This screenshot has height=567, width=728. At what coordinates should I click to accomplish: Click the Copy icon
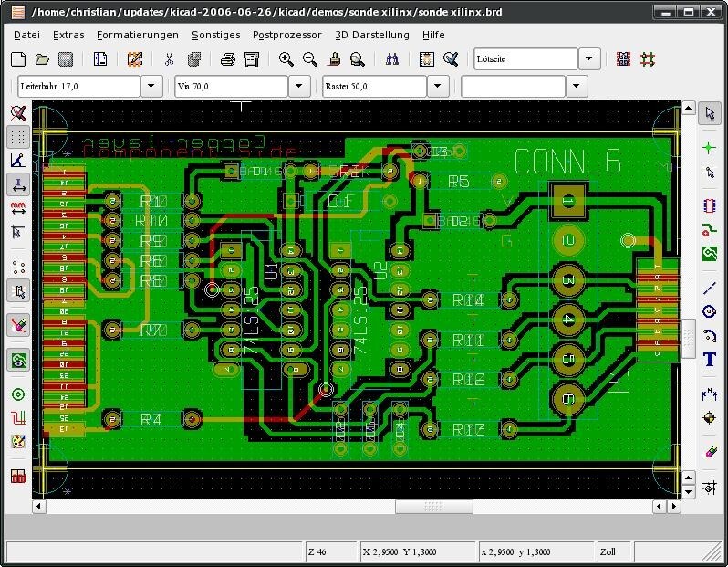(193, 59)
